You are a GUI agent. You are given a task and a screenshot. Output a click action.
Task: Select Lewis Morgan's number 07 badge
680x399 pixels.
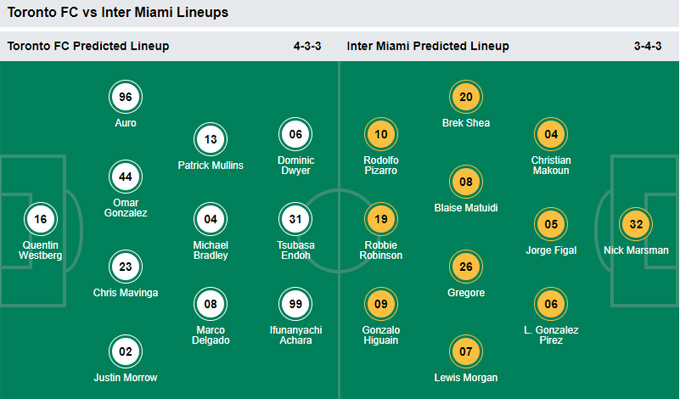pos(466,352)
